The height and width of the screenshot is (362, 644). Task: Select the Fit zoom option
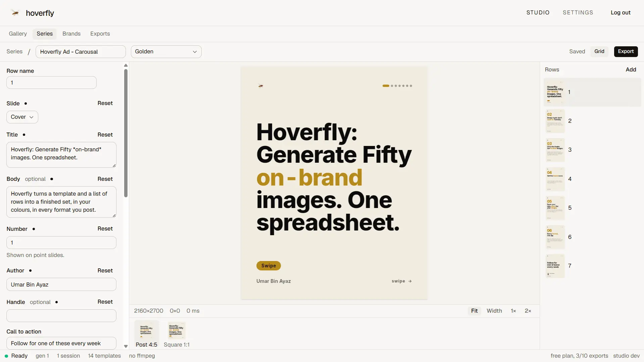[x=474, y=311]
